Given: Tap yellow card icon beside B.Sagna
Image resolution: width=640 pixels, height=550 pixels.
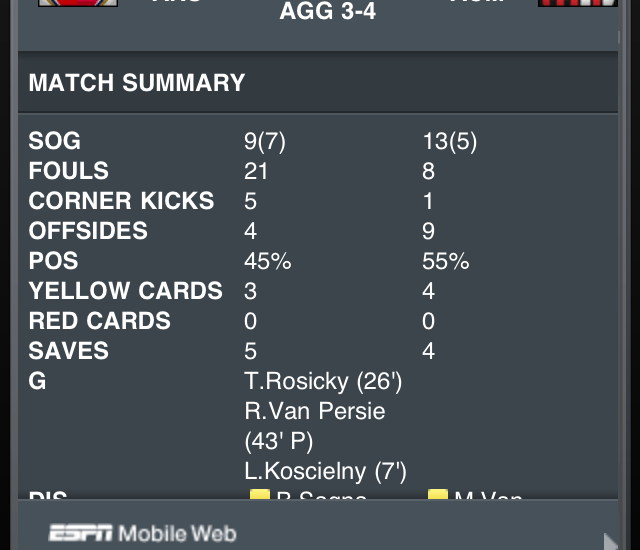Looking at the screenshot, I should [x=259, y=496].
